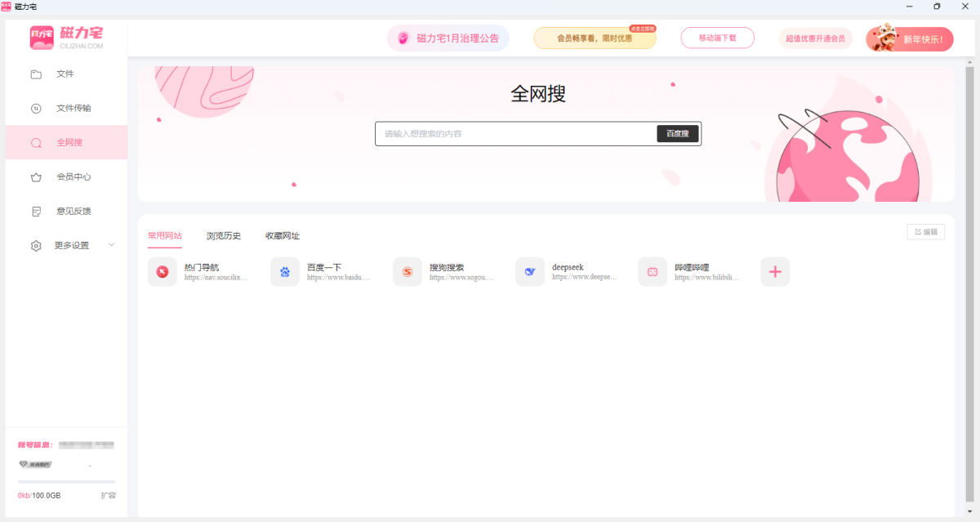Select the 常用网站 tab

click(165, 236)
